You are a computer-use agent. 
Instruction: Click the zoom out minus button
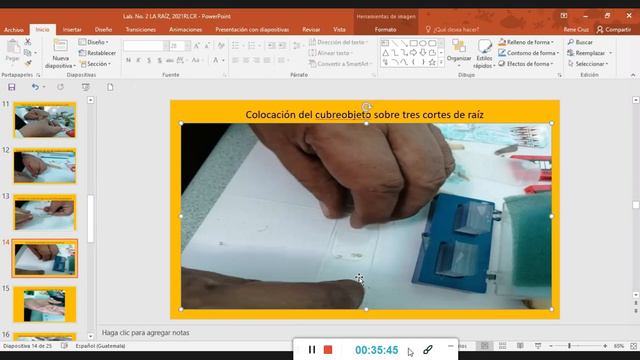pyautogui.click(x=551, y=346)
